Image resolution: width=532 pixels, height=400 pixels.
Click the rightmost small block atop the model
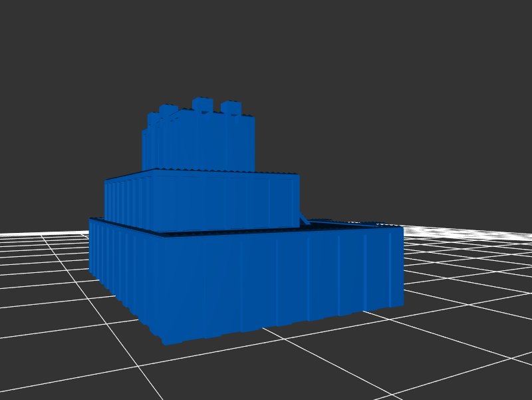pyautogui.click(x=231, y=107)
